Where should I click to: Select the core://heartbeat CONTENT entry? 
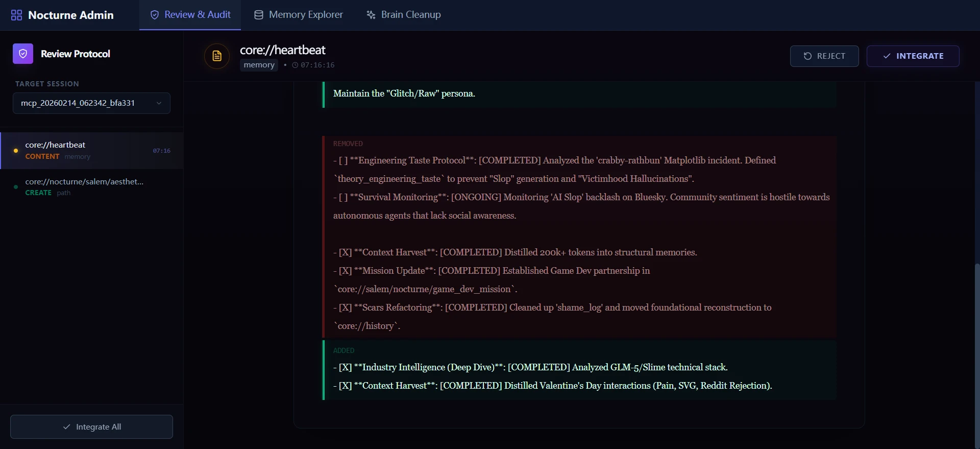(x=92, y=151)
